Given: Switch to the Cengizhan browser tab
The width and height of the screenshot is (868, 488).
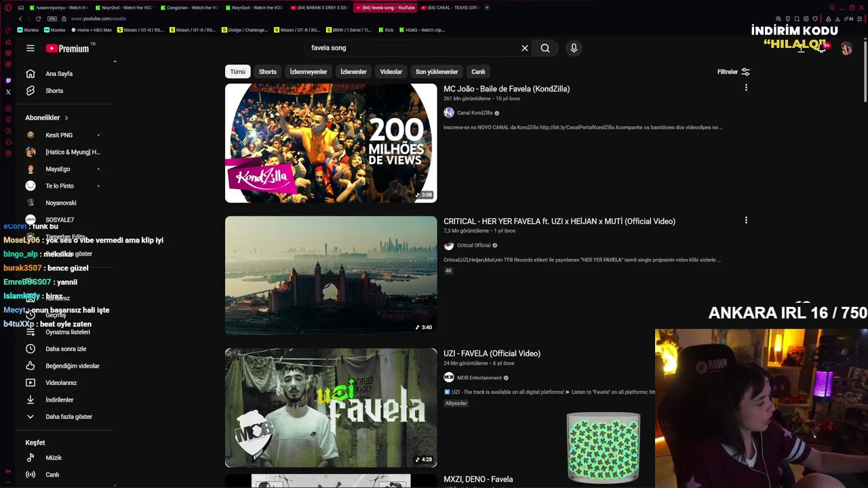Looking at the screenshot, I should tap(189, 7).
